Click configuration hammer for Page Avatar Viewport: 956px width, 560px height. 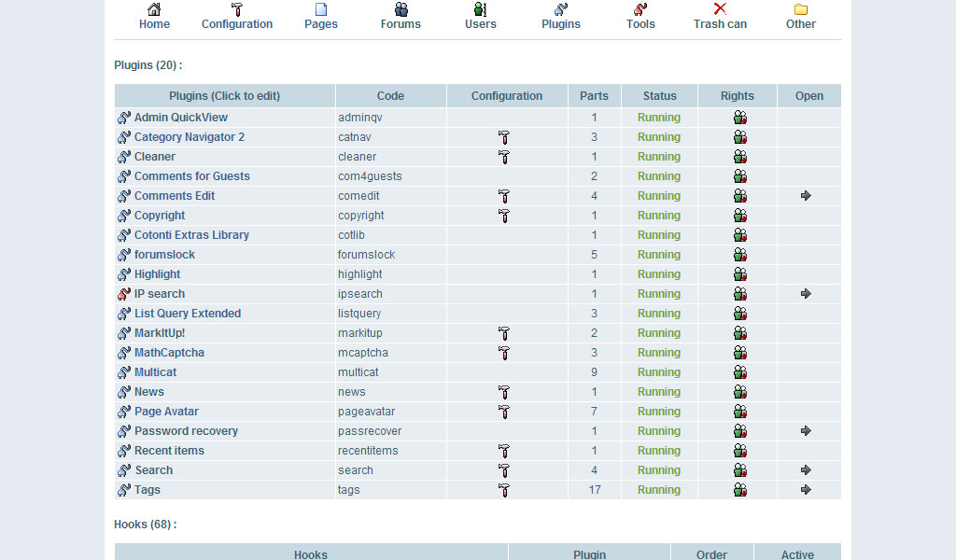coord(504,412)
